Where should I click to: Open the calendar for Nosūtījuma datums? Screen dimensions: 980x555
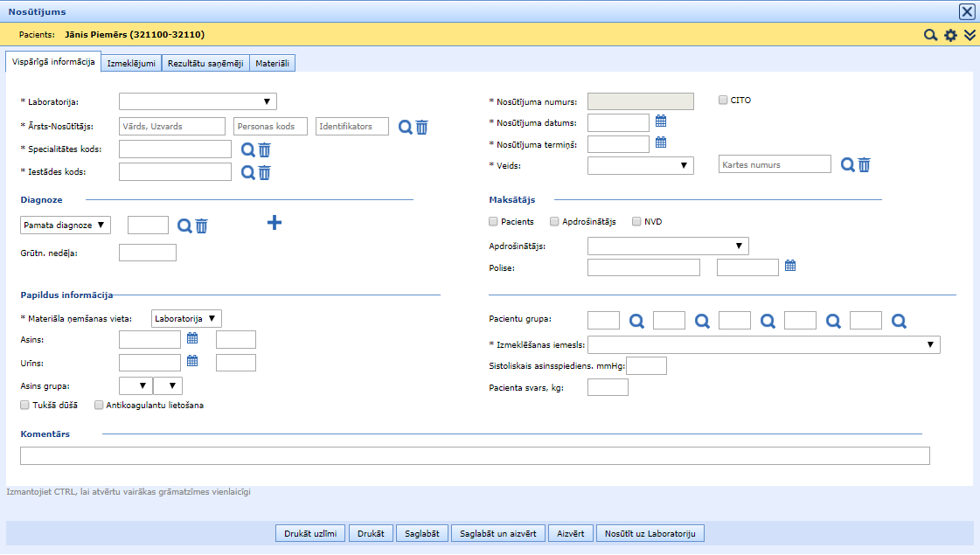point(661,121)
